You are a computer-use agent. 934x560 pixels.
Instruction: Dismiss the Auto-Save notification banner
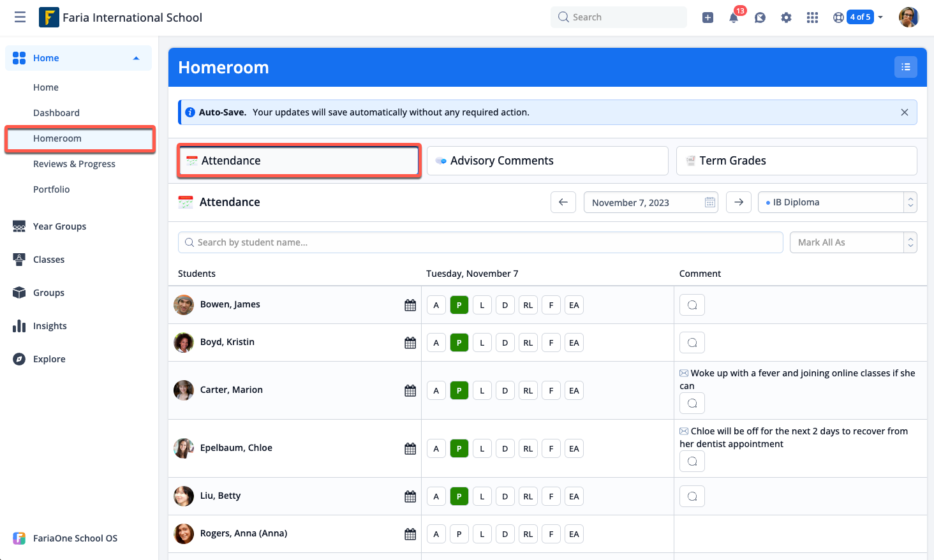click(x=904, y=112)
